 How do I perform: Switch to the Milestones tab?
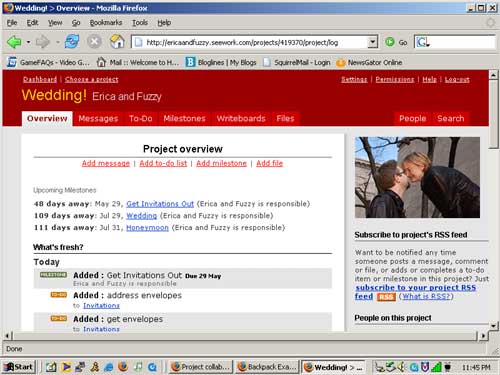[184, 119]
